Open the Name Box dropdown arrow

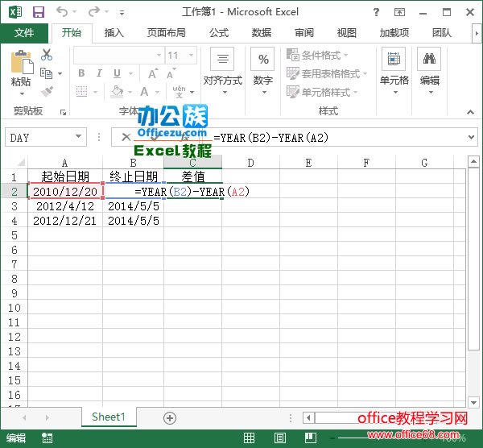click(x=79, y=137)
